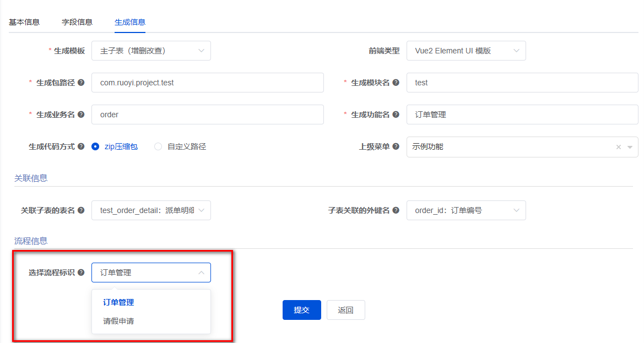The width and height of the screenshot is (644, 343).
Task: Switch to the 字段信息 tab
Action: point(77,22)
